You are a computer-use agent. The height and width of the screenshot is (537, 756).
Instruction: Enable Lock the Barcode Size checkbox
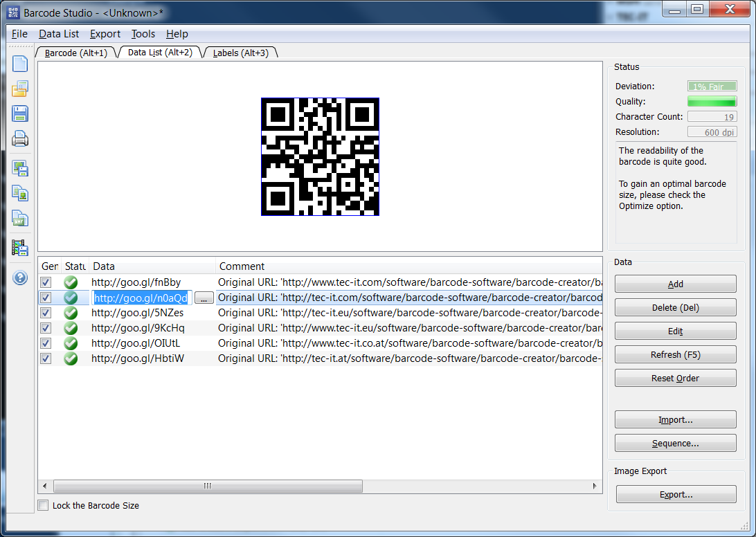click(44, 505)
